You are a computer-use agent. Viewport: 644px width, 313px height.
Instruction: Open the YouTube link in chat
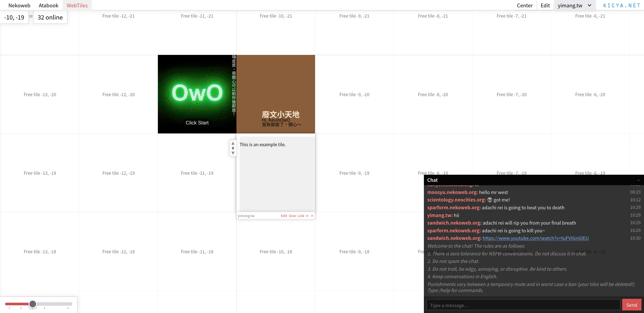(x=535, y=238)
